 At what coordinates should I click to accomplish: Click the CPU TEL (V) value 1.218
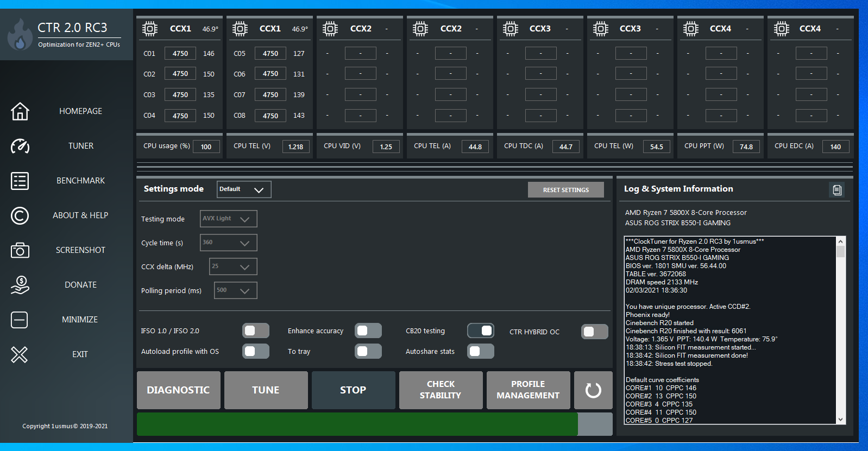(x=296, y=147)
